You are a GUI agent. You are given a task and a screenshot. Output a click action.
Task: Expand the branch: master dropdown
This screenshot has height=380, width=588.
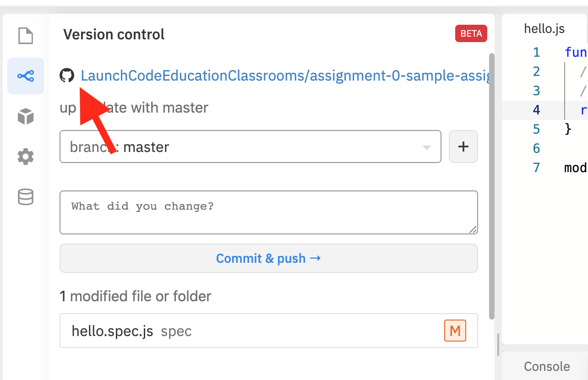[250, 147]
